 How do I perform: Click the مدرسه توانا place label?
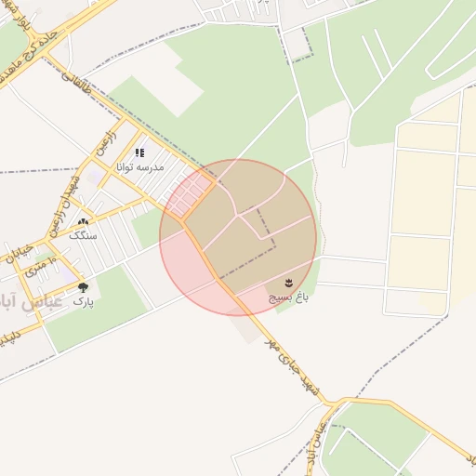140,167
